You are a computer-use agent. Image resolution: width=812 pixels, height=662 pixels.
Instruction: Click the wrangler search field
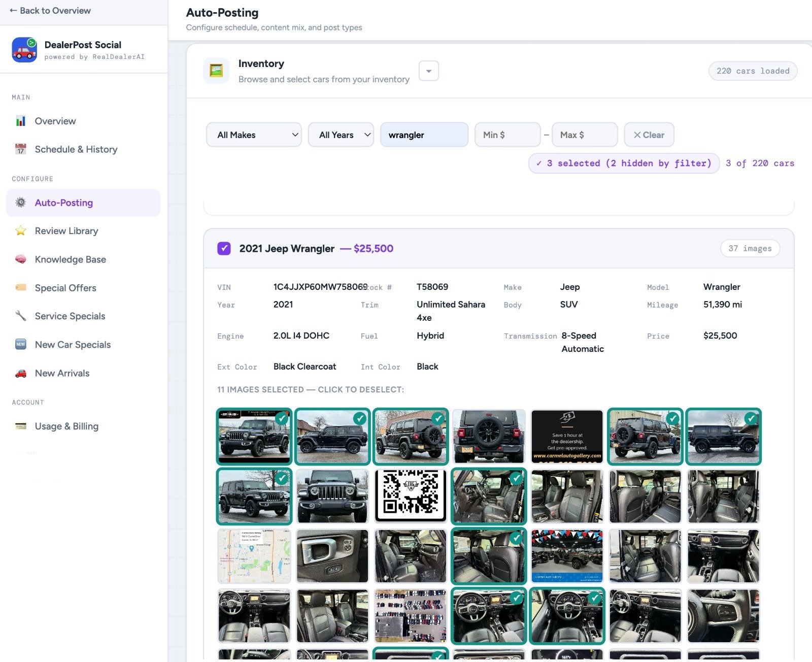coord(424,135)
